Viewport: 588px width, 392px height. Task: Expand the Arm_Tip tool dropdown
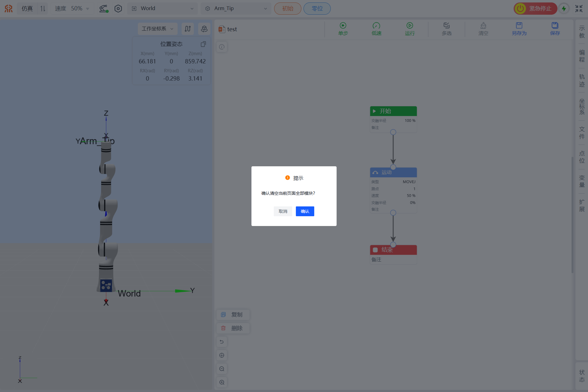tap(236, 9)
